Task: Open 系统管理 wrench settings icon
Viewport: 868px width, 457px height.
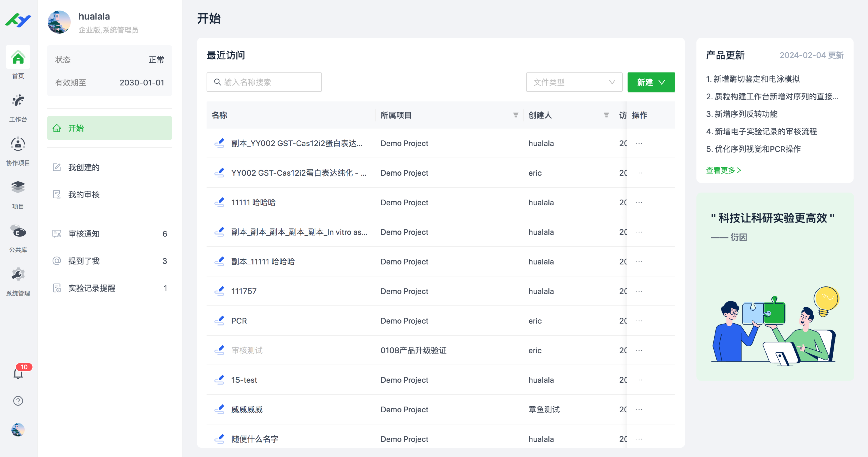Action: [18, 275]
